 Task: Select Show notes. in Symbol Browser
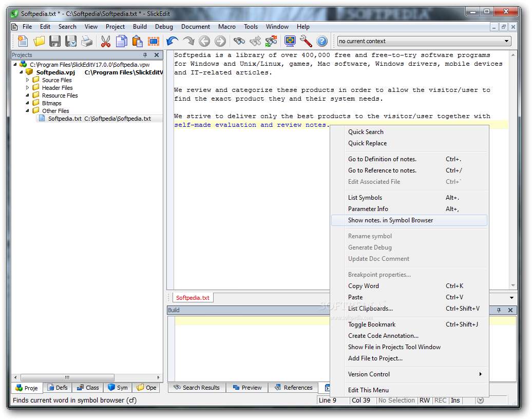coord(409,220)
